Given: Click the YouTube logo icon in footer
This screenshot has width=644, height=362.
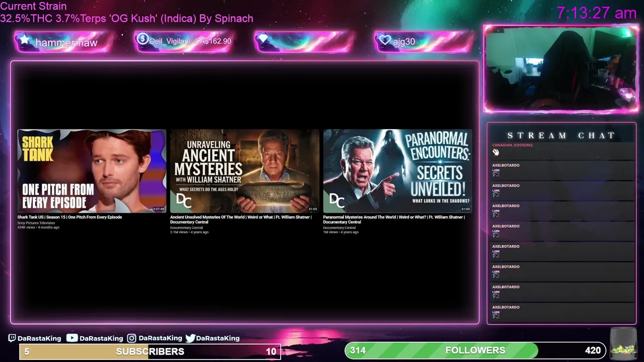Looking at the screenshot, I should tap(72, 338).
